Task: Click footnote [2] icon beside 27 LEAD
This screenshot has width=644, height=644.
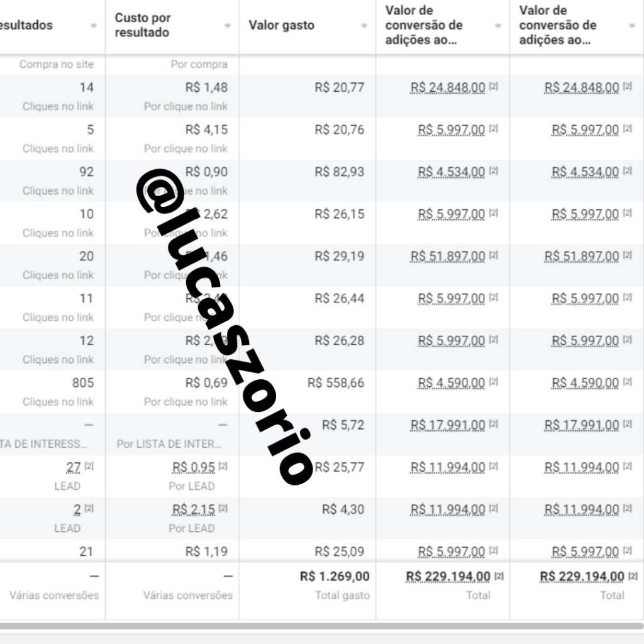Action: 89,466
